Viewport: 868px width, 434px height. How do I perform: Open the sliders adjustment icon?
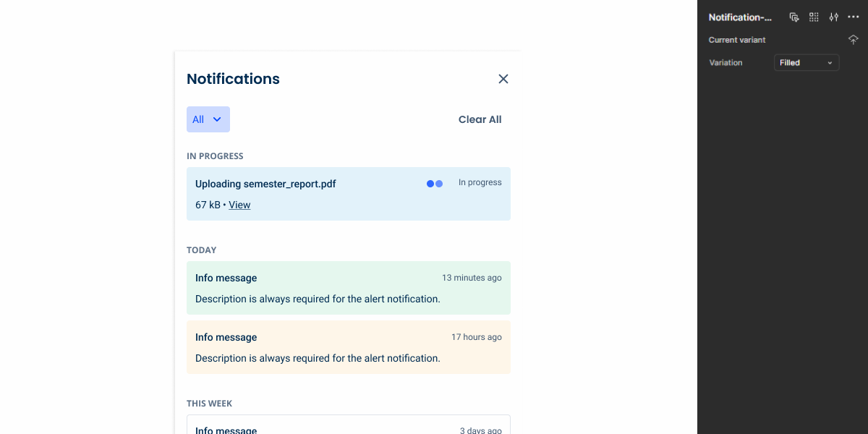click(x=834, y=17)
